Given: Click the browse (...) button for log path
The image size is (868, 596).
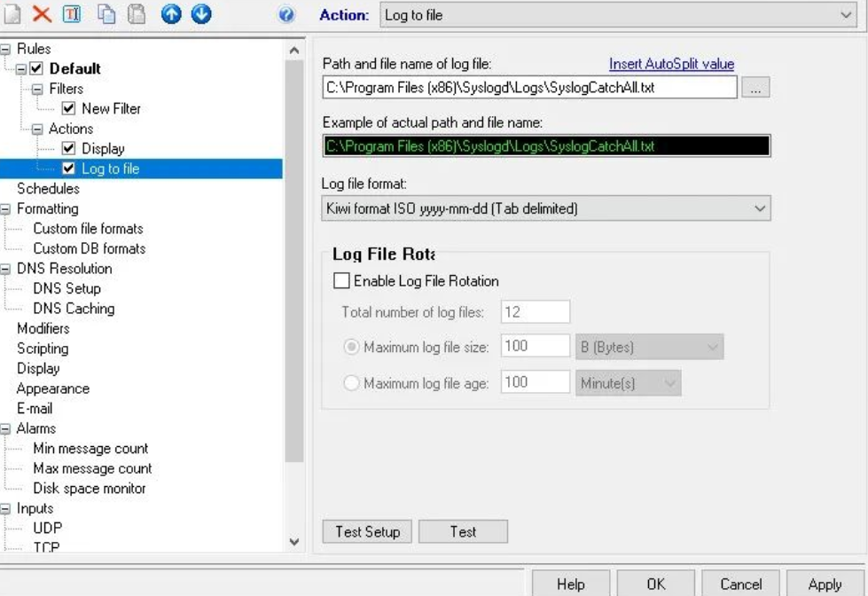Looking at the screenshot, I should click(755, 88).
